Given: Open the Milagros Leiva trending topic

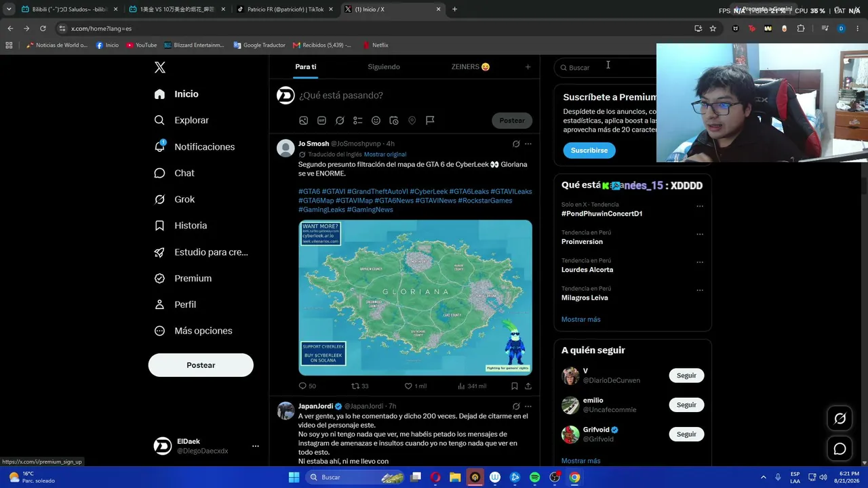Looking at the screenshot, I should coord(585,298).
